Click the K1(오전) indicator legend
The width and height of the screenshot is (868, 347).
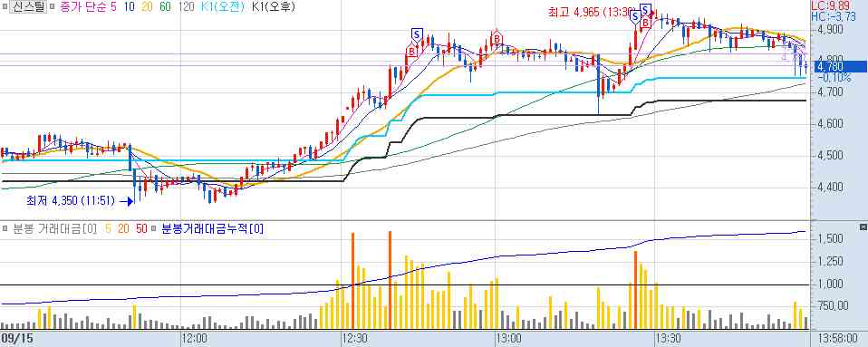coord(224,7)
